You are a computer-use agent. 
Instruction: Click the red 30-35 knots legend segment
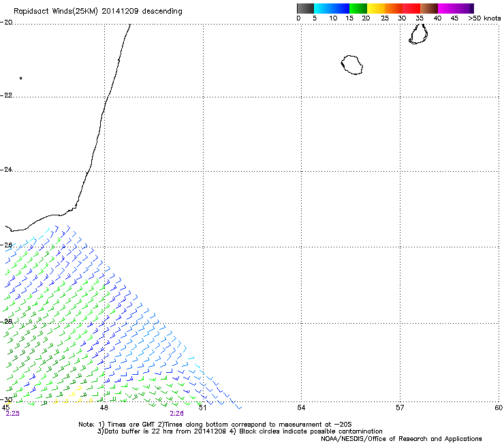click(x=411, y=8)
